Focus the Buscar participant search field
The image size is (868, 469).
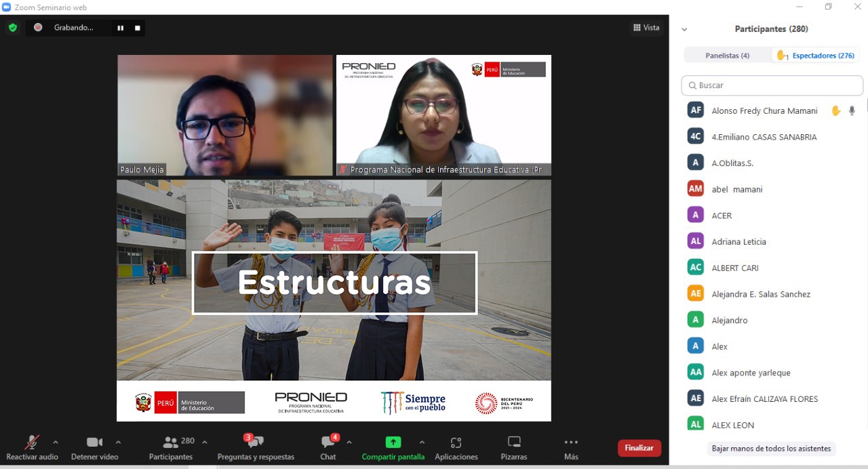772,85
